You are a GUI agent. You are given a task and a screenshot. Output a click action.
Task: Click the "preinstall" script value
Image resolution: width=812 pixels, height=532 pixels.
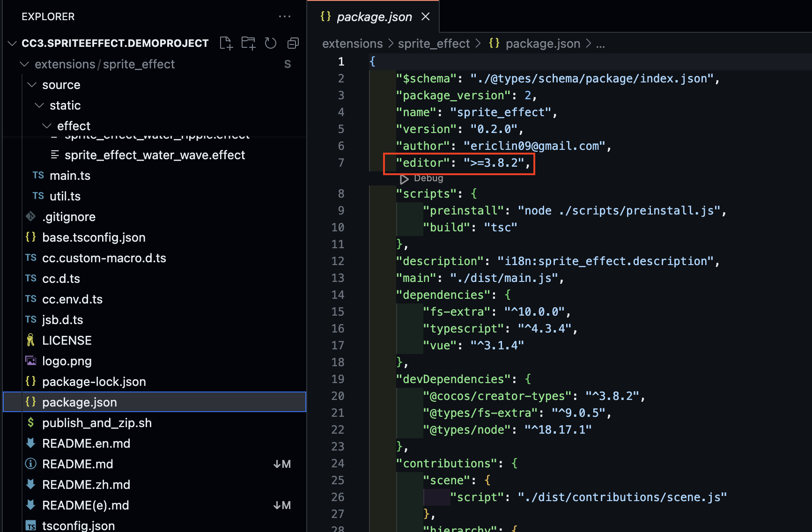[x=619, y=210]
